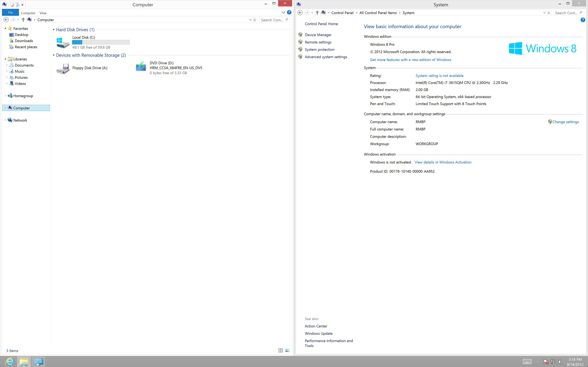Open the touch keyboard taskbar icon
Screen dimensions: 588x367
(x=527, y=361)
